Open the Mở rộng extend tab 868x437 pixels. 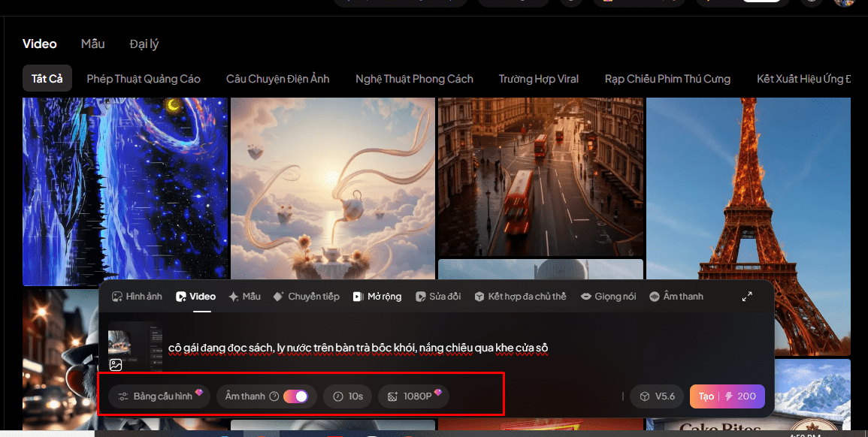(377, 297)
